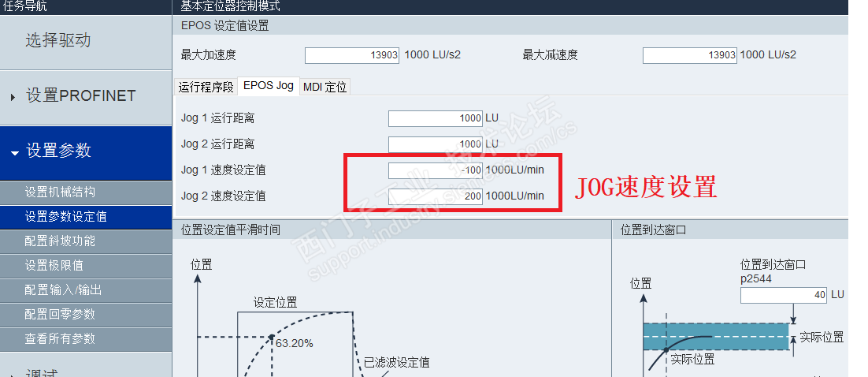Switch to 运行程序段 tab
The height and width of the screenshot is (377, 868).
pyautogui.click(x=206, y=87)
